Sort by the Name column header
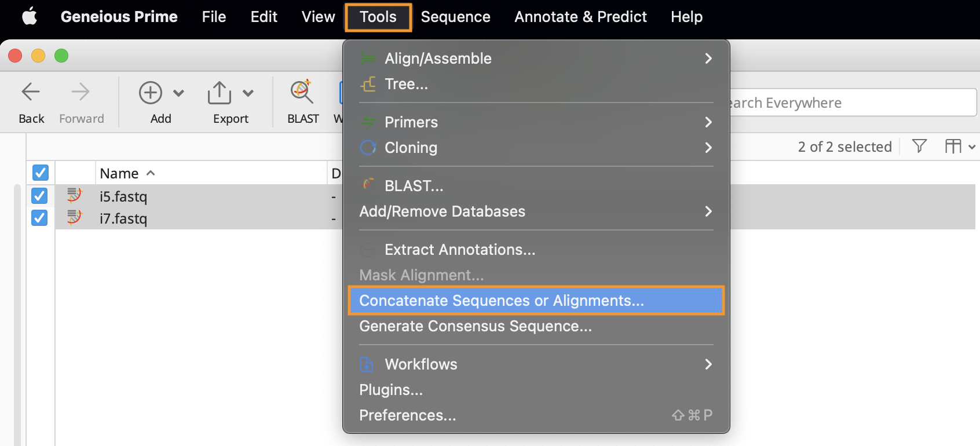Image resolution: width=980 pixels, height=446 pixels. tap(119, 173)
